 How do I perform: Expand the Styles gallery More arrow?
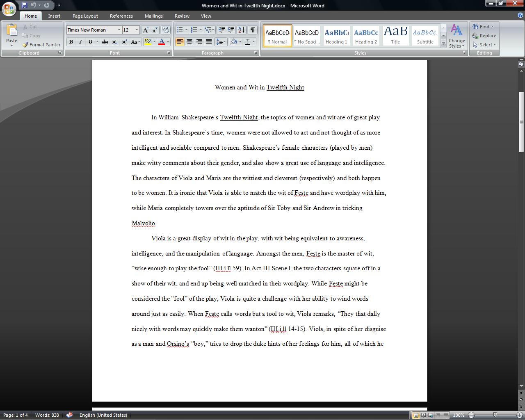(x=443, y=44)
